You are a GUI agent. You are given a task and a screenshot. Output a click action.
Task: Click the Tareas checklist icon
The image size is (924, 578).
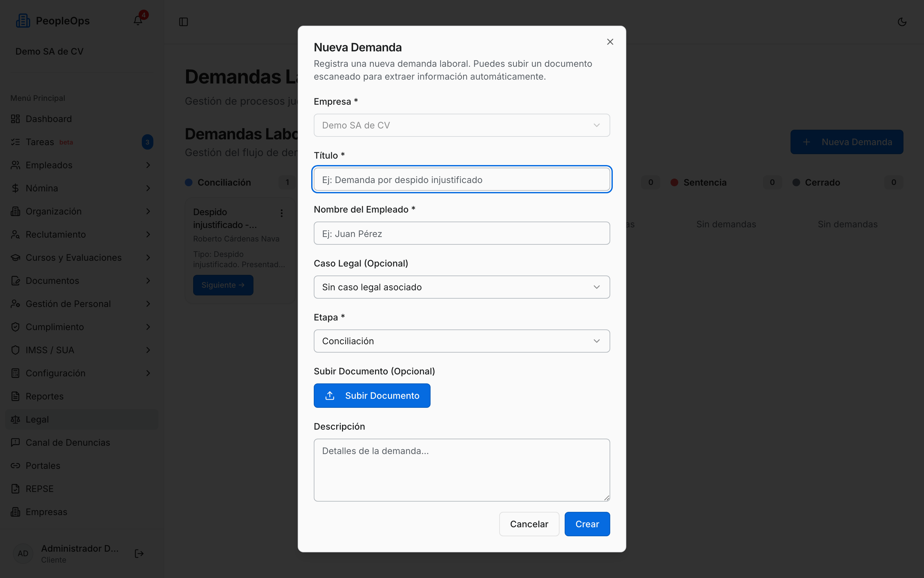pos(15,142)
